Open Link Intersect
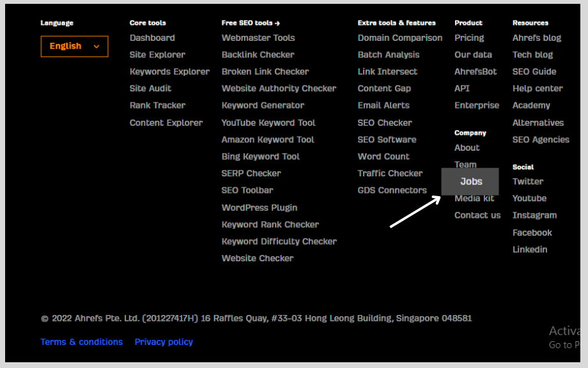 [x=387, y=72]
